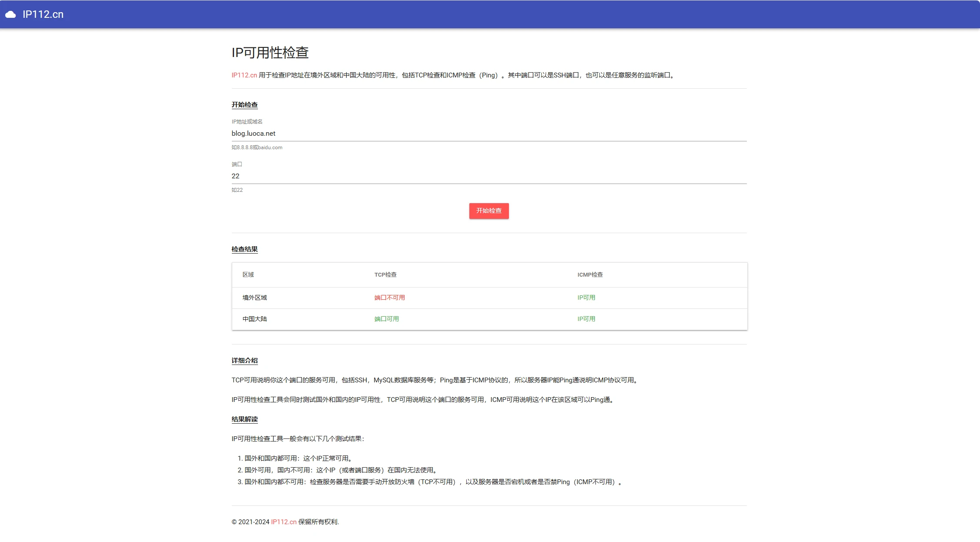
Task: Click the ICMP检查 column header
Action: 590,274
